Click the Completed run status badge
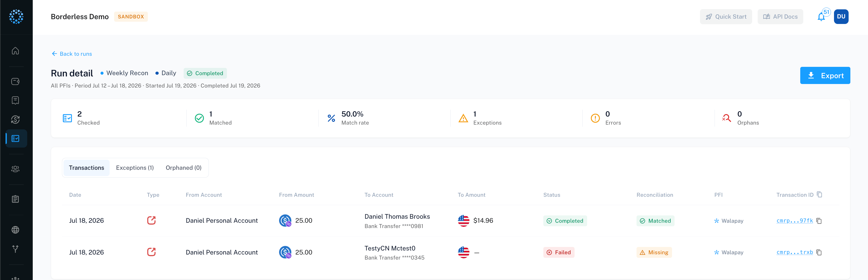Viewport: 868px width, 280px height. tap(205, 73)
